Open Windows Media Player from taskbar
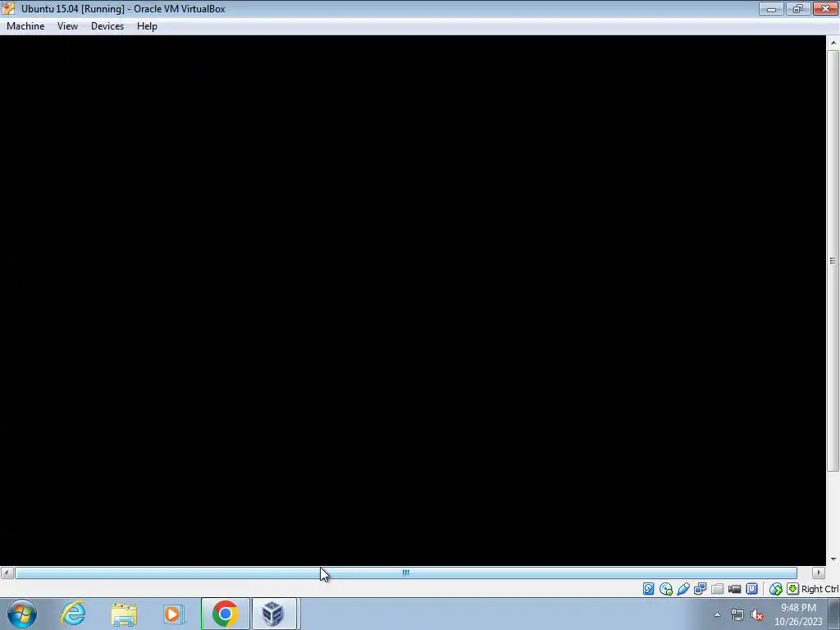This screenshot has width=840, height=630. click(x=174, y=614)
